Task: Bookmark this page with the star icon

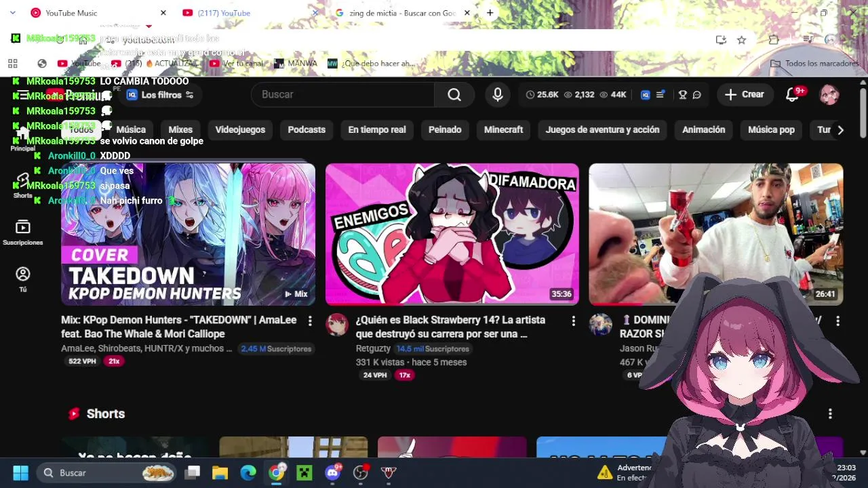Action: (x=742, y=40)
